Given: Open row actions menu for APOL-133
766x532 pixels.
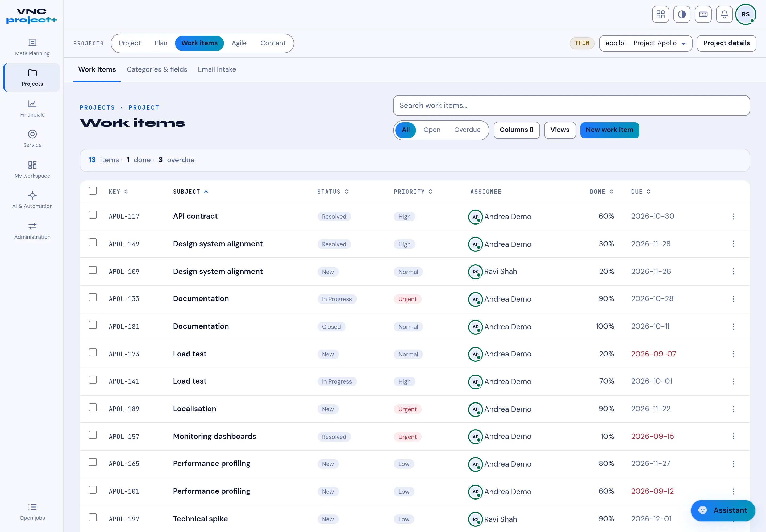Looking at the screenshot, I should (733, 299).
